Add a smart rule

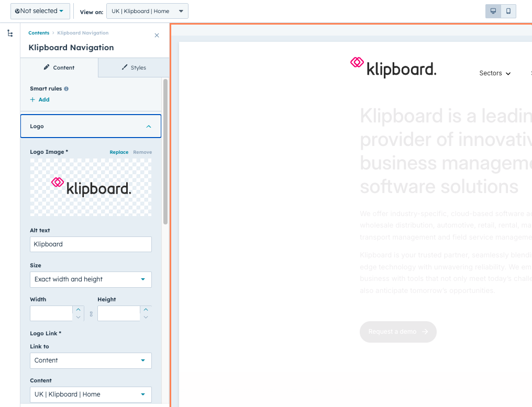40,99
